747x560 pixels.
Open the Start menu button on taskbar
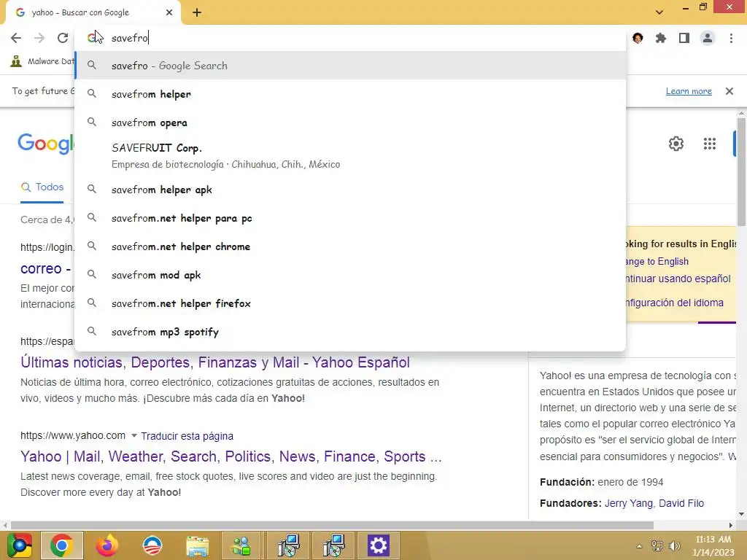point(20,545)
